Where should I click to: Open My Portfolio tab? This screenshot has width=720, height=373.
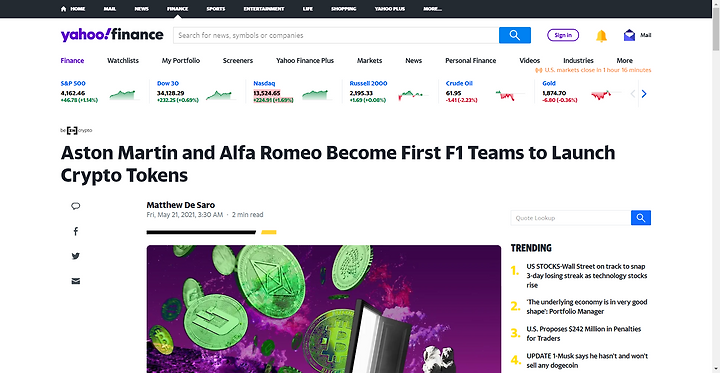pyautogui.click(x=181, y=61)
